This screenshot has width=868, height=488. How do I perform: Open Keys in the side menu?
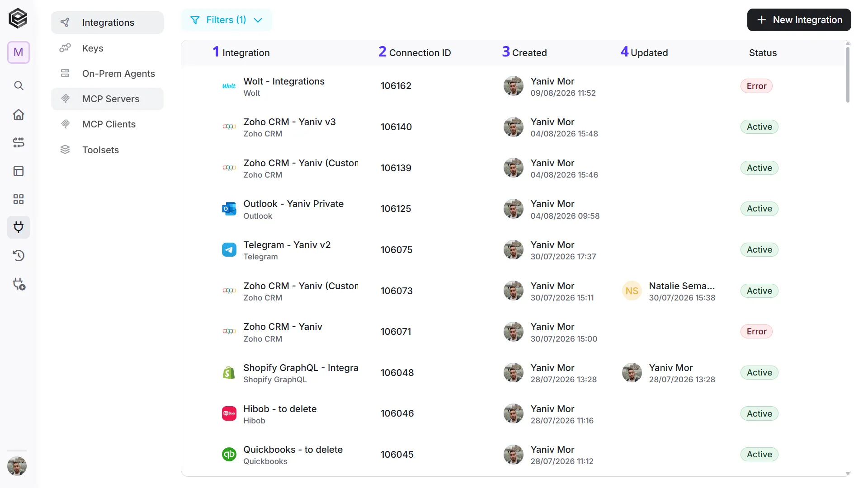108,48
